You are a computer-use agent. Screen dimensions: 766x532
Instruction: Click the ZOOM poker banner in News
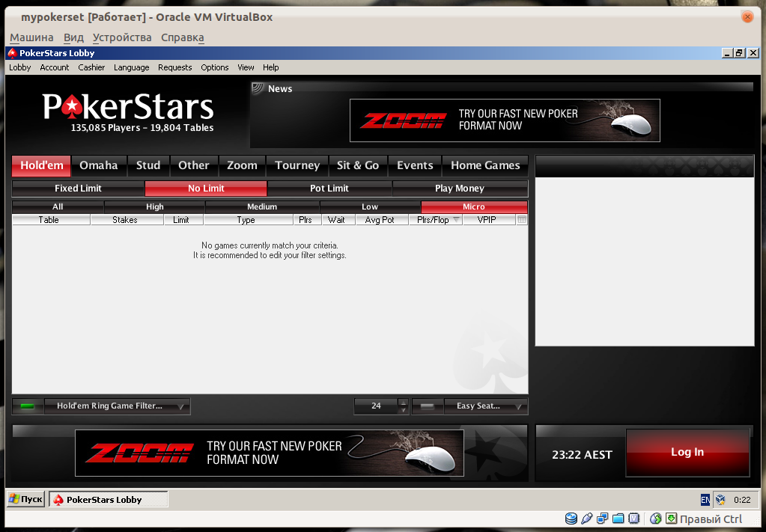tap(505, 120)
